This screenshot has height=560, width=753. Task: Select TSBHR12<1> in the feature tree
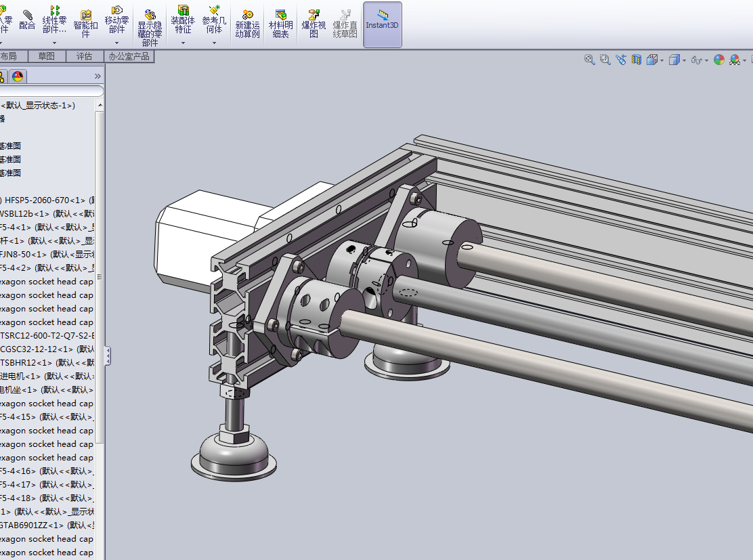coord(47,362)
